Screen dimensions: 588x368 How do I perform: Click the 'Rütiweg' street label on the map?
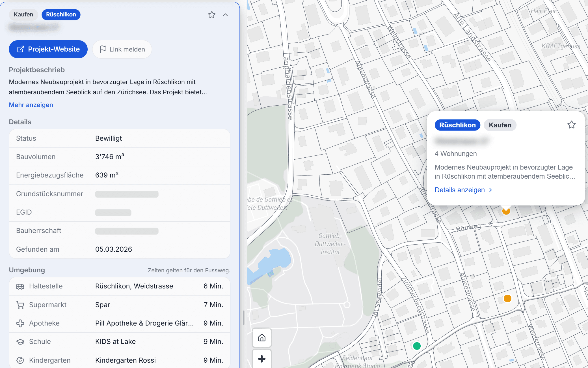pyautogui.click(x=468, y=228)
